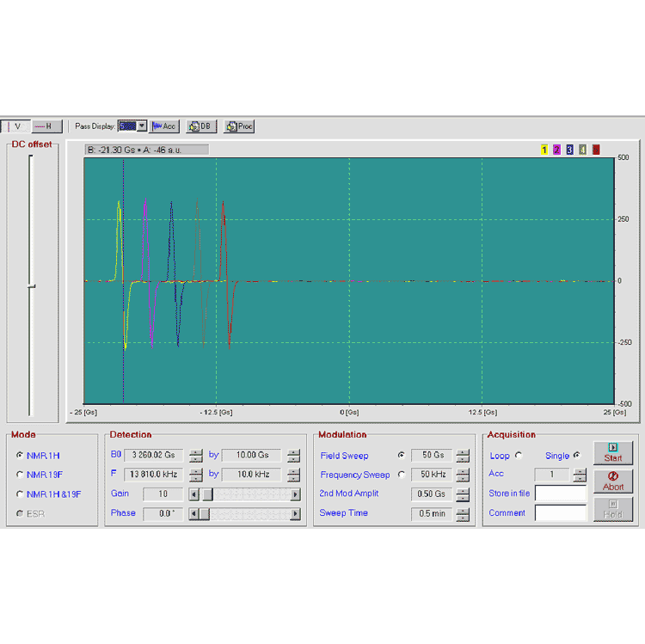Click the Phase slider left arrow
This screenshot has height=644, width=645.
coord(194,513)
